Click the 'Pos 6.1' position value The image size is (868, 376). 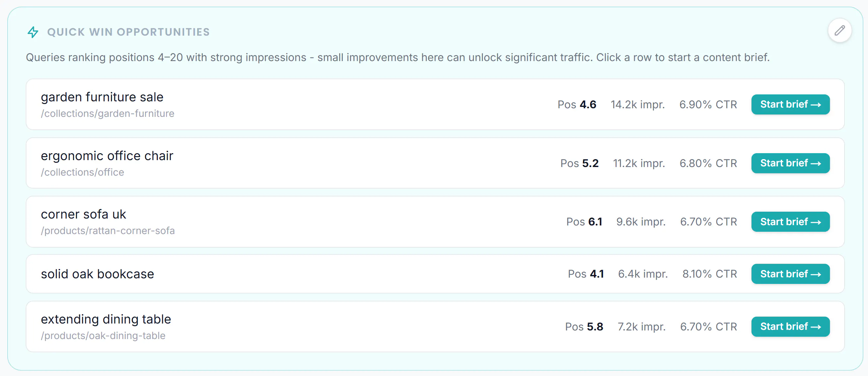click(x=584, y=222)
